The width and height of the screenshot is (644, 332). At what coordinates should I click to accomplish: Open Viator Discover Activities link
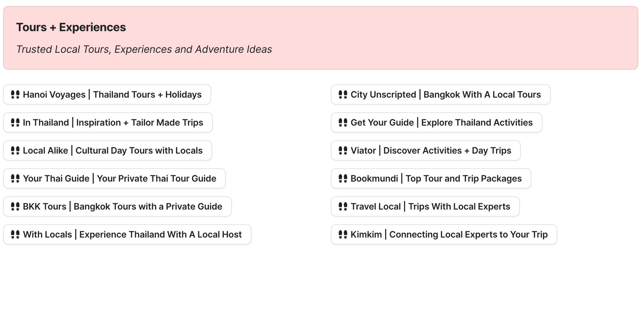[431, 150]
